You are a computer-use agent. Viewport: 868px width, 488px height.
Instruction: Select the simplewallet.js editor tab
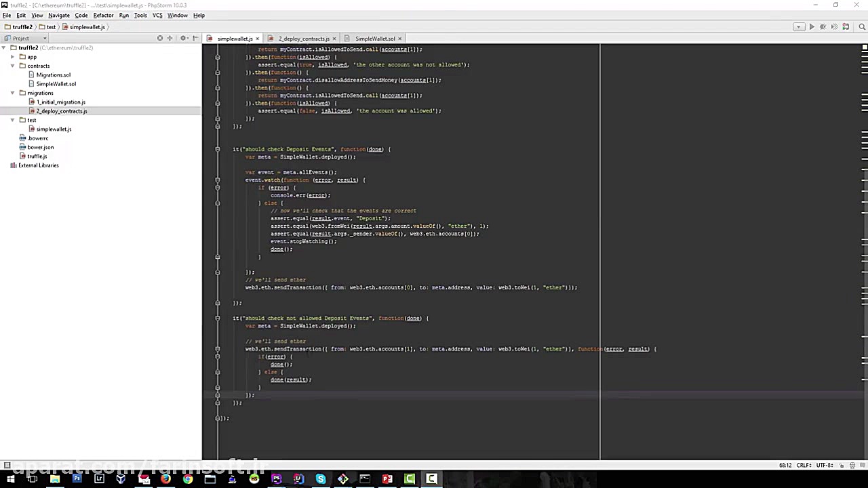(x=234, y=39)
